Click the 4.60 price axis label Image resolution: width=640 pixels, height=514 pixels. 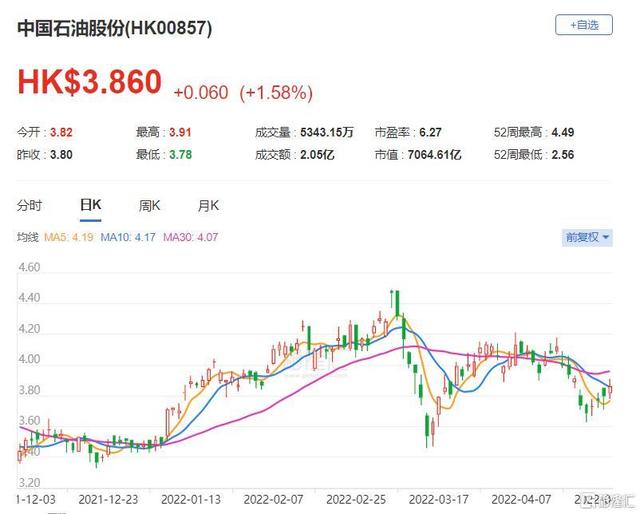pos(29,267)
